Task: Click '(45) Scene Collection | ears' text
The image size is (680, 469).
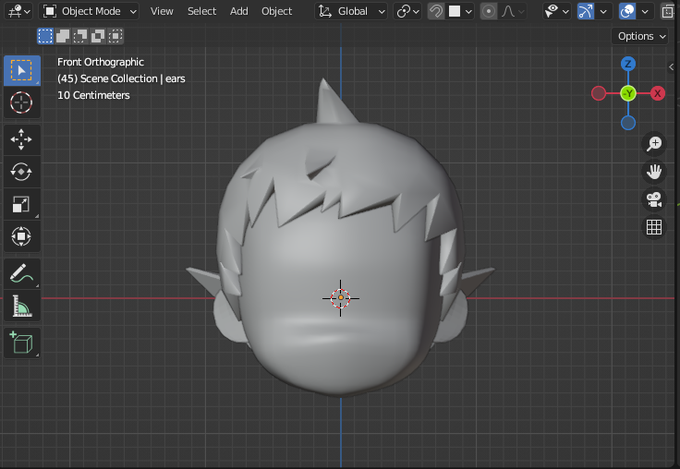Action: click(x=121, y=79)
